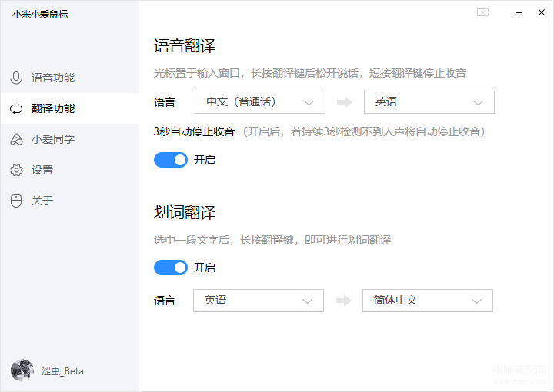The width and height of the screenshot is (554, 392).
Task: Click the username 涩虫_Beta
Action: (x=62, y=371)
